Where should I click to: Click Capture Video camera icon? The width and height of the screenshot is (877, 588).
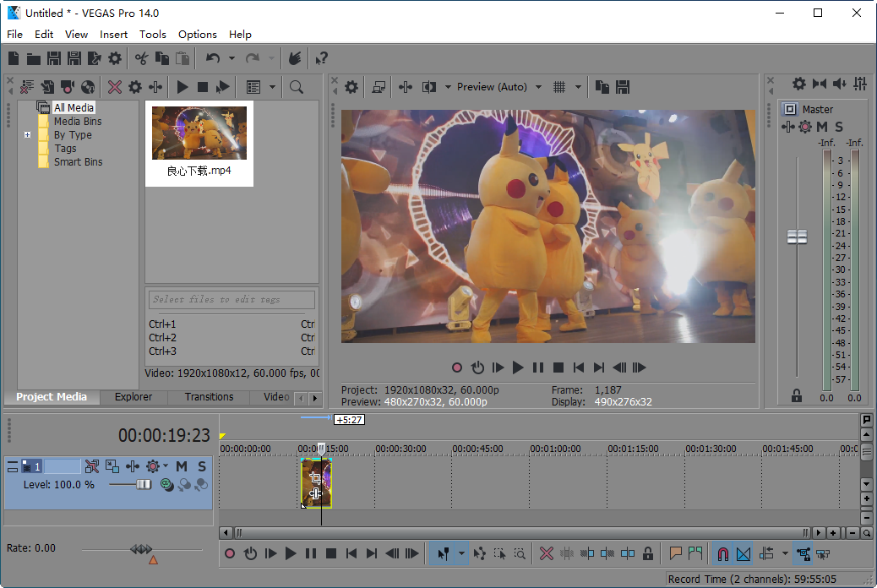coord(68,87)
